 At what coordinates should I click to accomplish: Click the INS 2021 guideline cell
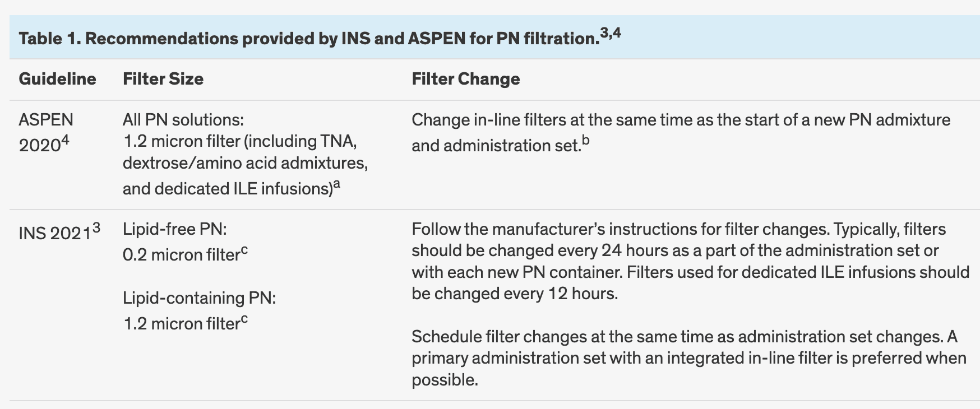pos(59,231)
